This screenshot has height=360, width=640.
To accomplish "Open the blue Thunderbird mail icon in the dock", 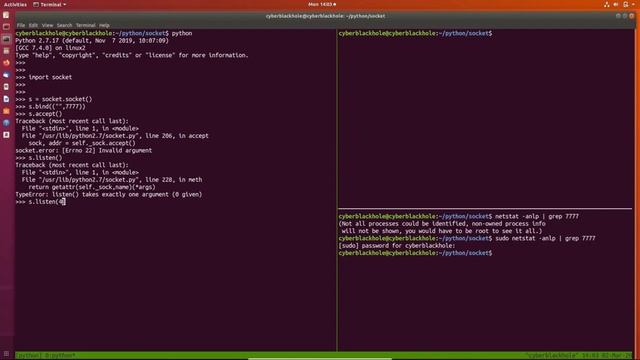I will 6,75.
